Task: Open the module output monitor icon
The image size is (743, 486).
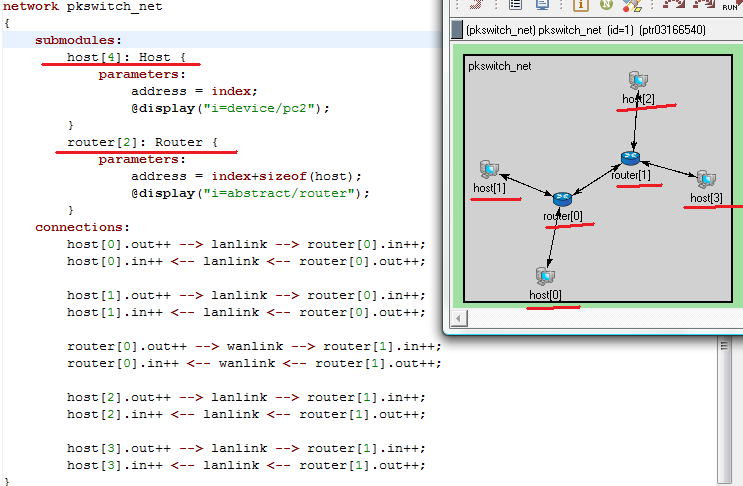Action: [542, 5]
